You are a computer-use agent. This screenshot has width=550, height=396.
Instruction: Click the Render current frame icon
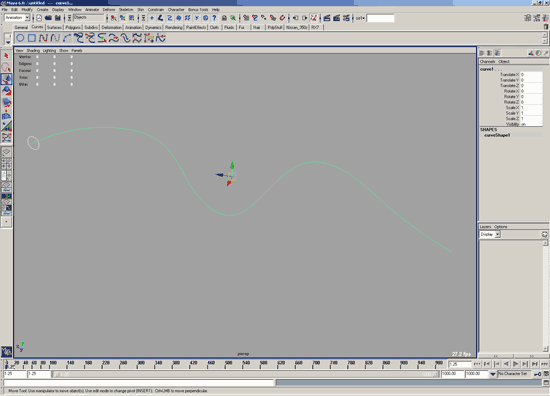[x=327, y=18]
